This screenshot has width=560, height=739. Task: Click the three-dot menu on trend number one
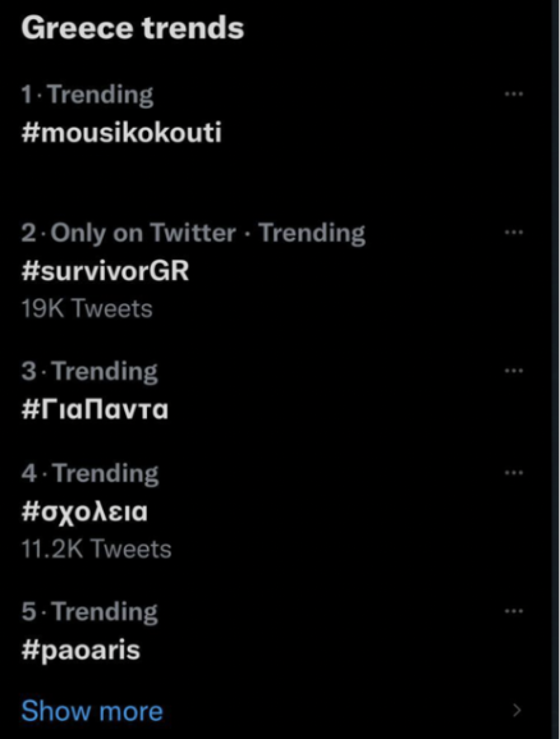click(x=514, y=93)
